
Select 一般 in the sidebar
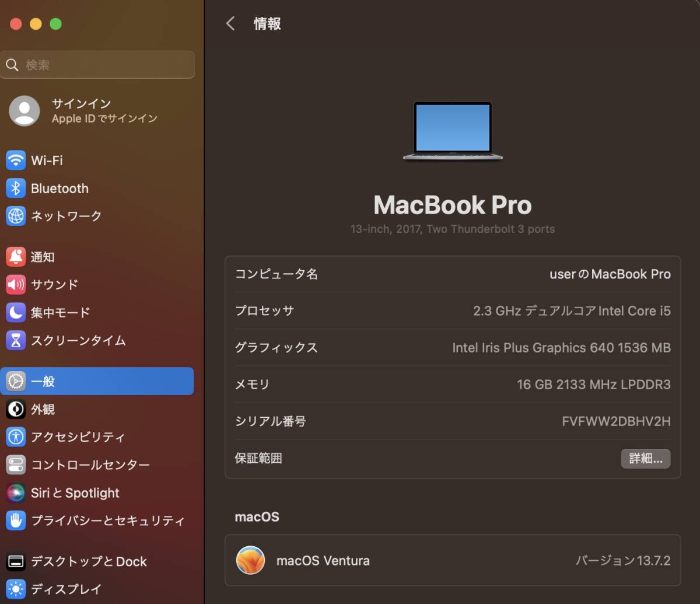pos(97,381)
